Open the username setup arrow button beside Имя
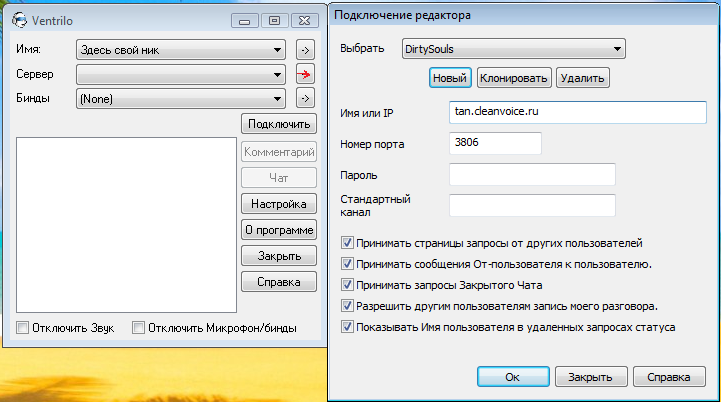 click(305, 50)
